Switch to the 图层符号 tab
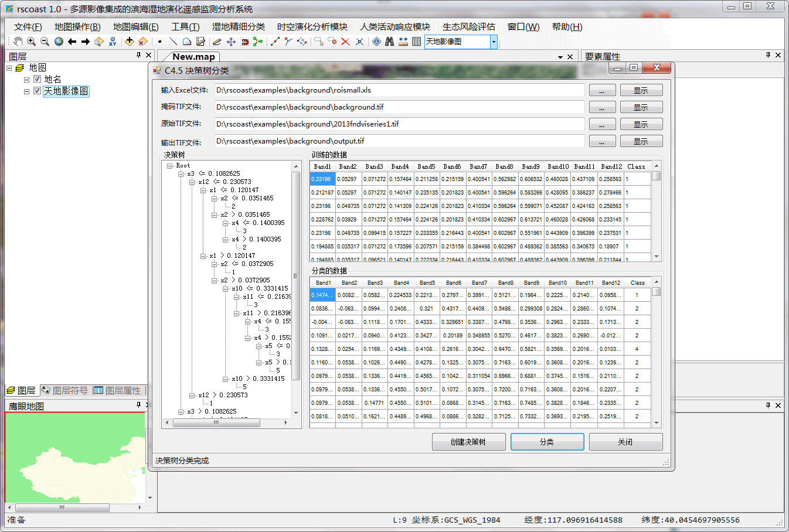The width and height of the screenshot is (789, 532). point(65,390)
